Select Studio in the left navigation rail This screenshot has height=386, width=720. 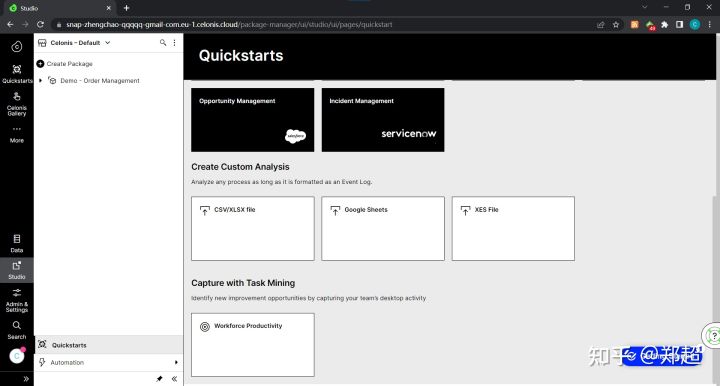coord(17,270)
